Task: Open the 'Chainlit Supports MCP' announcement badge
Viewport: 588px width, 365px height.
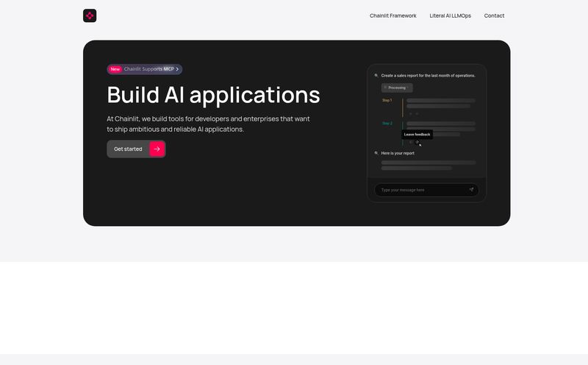Action: coord(144,69)
